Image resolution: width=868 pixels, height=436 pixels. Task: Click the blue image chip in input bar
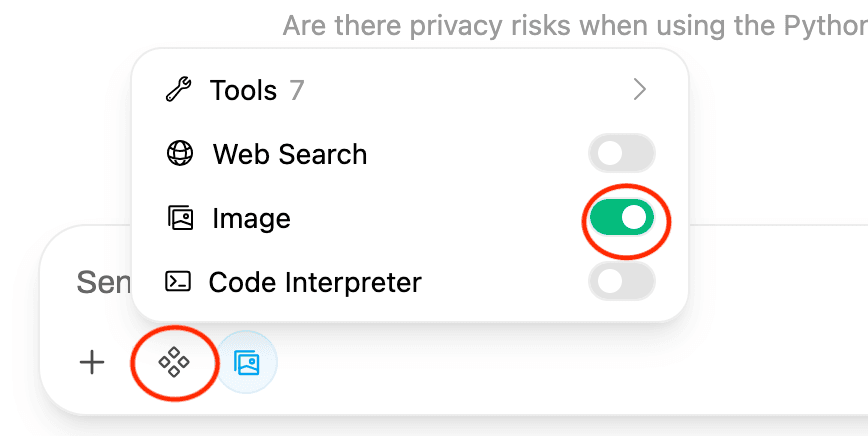tap(247, 362)
